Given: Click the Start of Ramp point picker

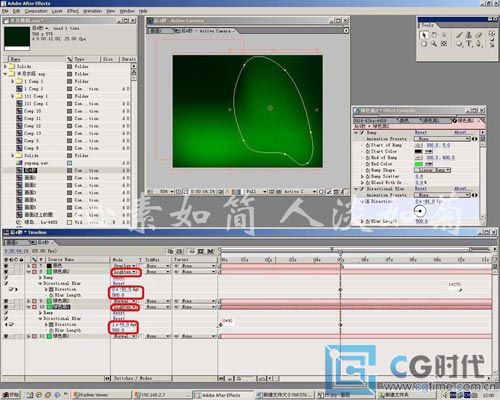Looking at the screenshot, I should click(418, 145).
